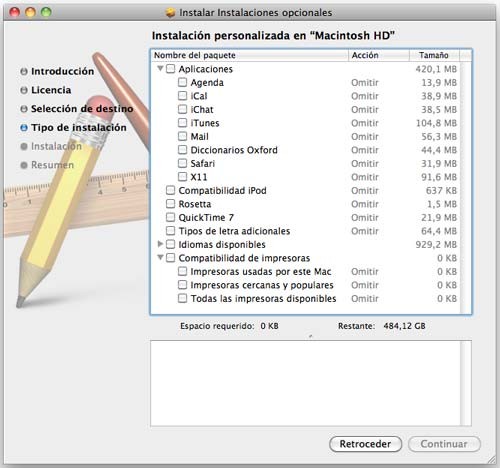The width and height of the screenshot is (500, 468).
Task: Minimize the window with yellow button
Action: coord(30,12)
